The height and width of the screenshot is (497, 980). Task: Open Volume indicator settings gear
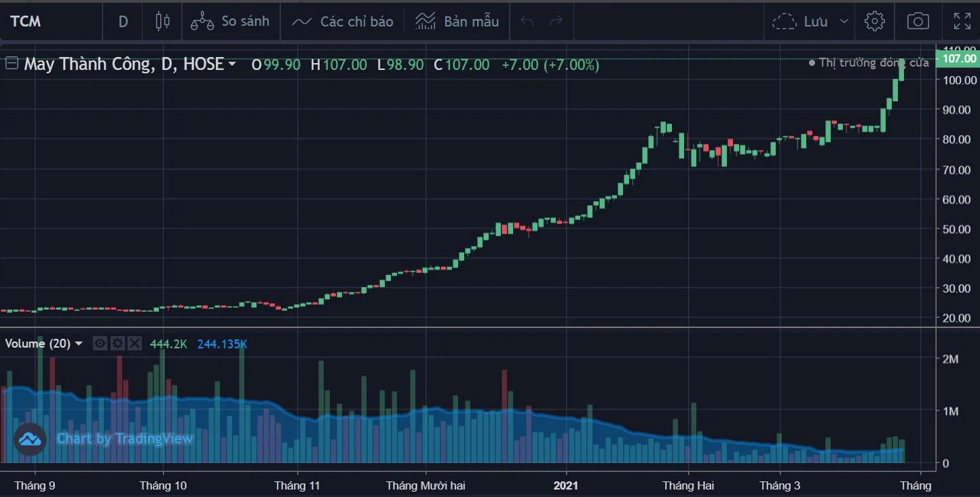[x=117, y=344]
